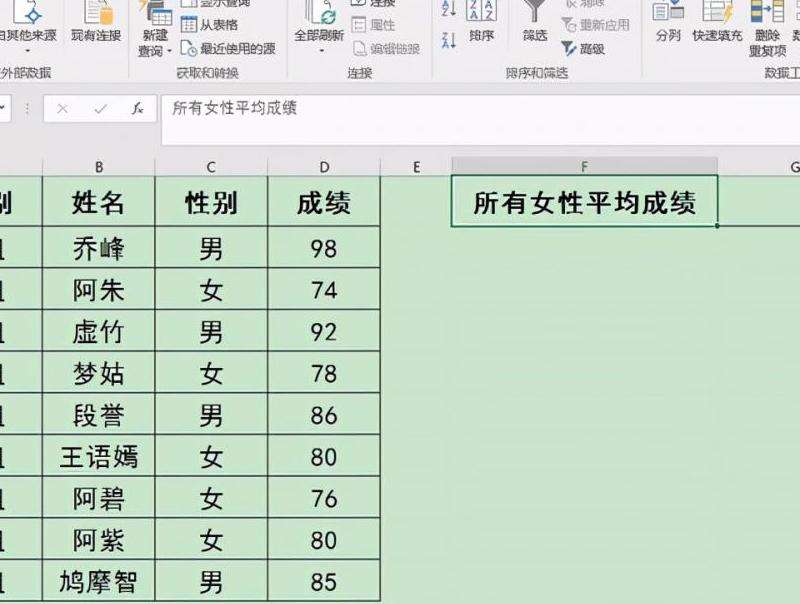800x604 pixels.
Task: Select the 性别 cell in 阿紫's row
Action: pyautogui.click(x=211, y=540)
